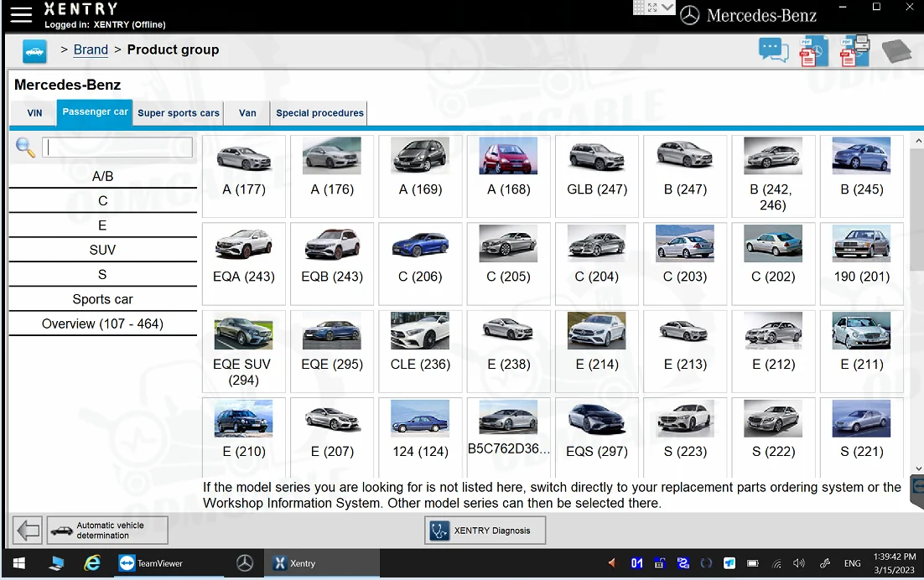Image resolution: width=924 pixels, height=580 pixels.
Task: Expand the remote toolbar dropdown chevron
Action: 667,8
